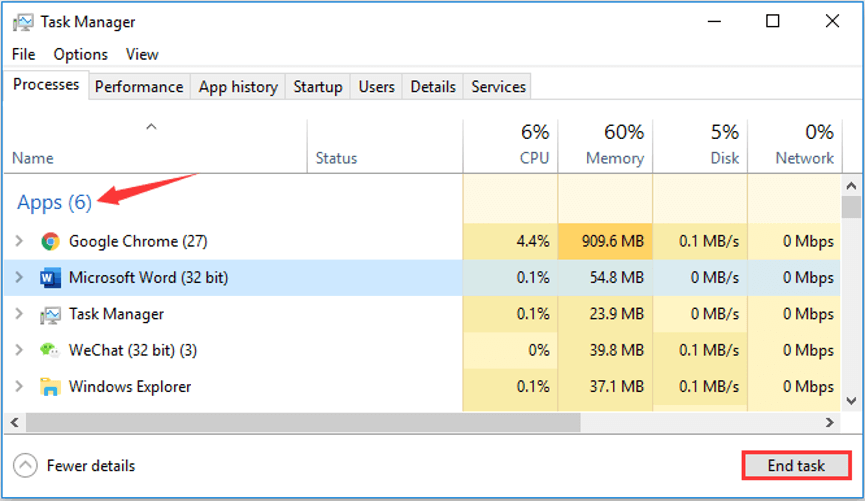Click the vertical scrollbar up arrow

[x=851, y=186]
